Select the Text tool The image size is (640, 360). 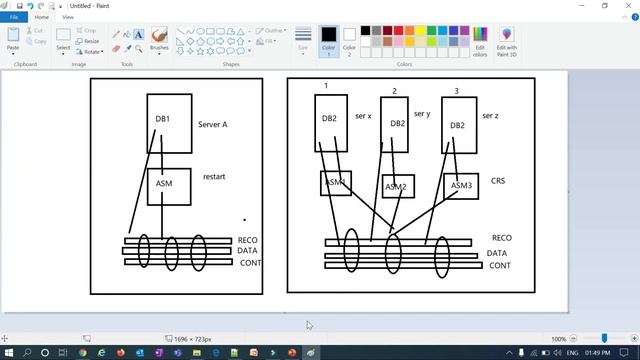click(139, 35)
